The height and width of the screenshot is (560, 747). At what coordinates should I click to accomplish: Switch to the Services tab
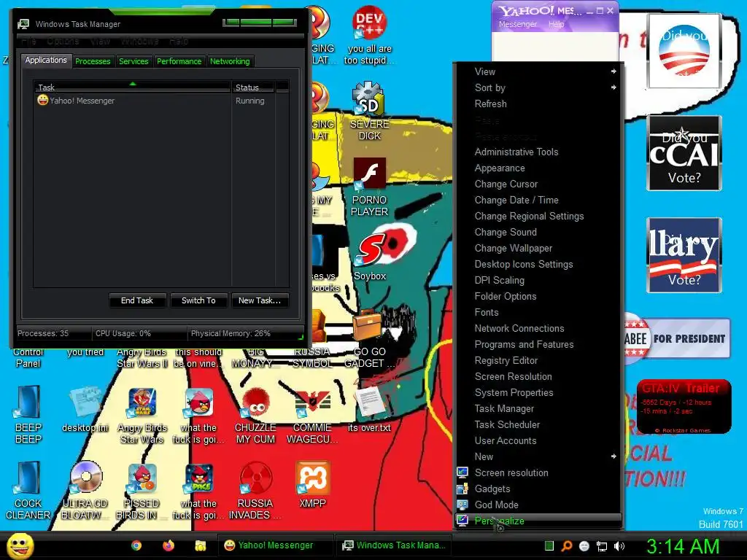click(134, 61)
